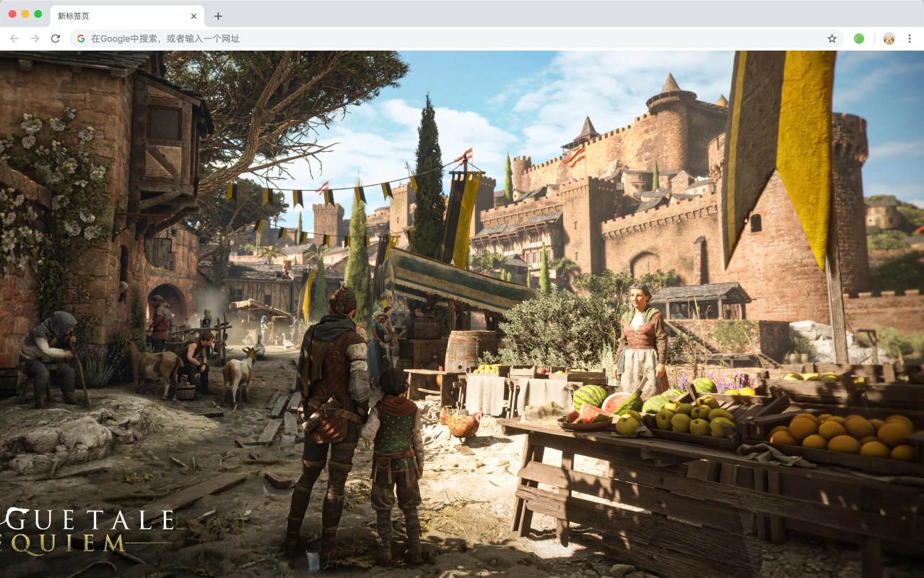Viewport: 924px width, 578px height.
Task: Open a new tab with plus button
Action: pyautogui.click(x=218, y=16)
